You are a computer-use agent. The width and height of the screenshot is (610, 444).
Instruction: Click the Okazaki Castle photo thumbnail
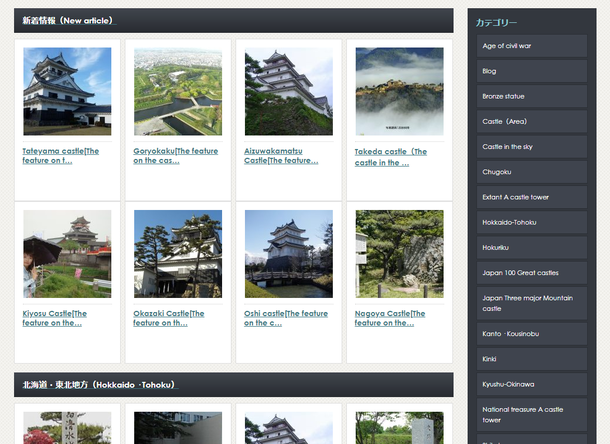pos(178,254)
